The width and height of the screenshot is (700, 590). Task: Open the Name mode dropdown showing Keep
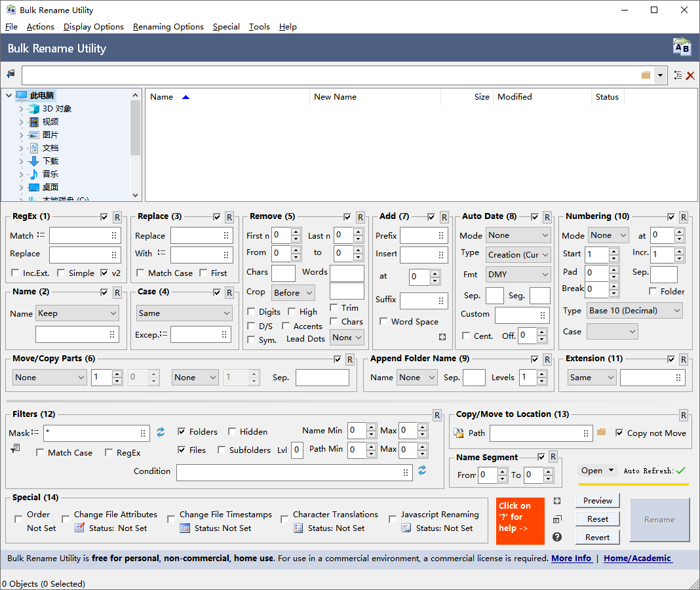click(77, 313)
